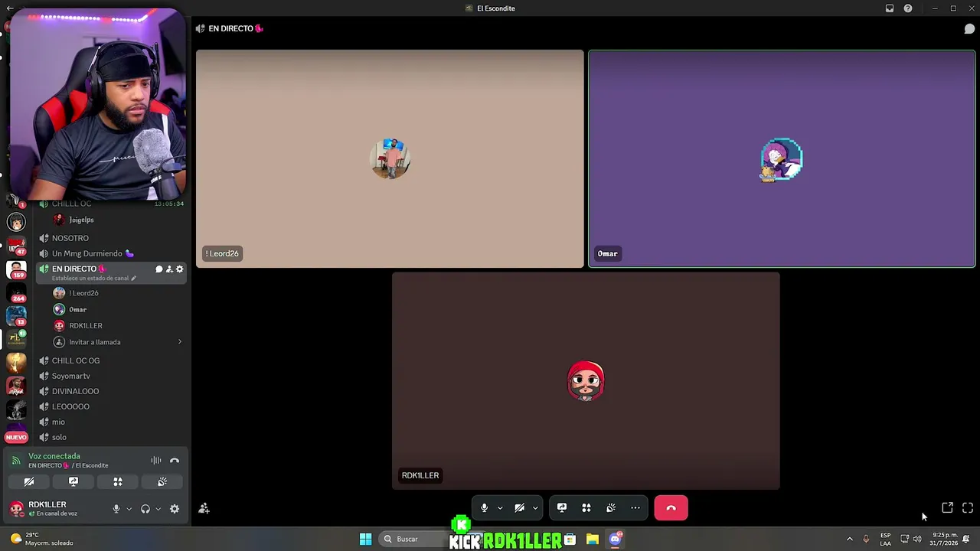Open the RDK1LLER avatar in the user panel

[16, 509]
